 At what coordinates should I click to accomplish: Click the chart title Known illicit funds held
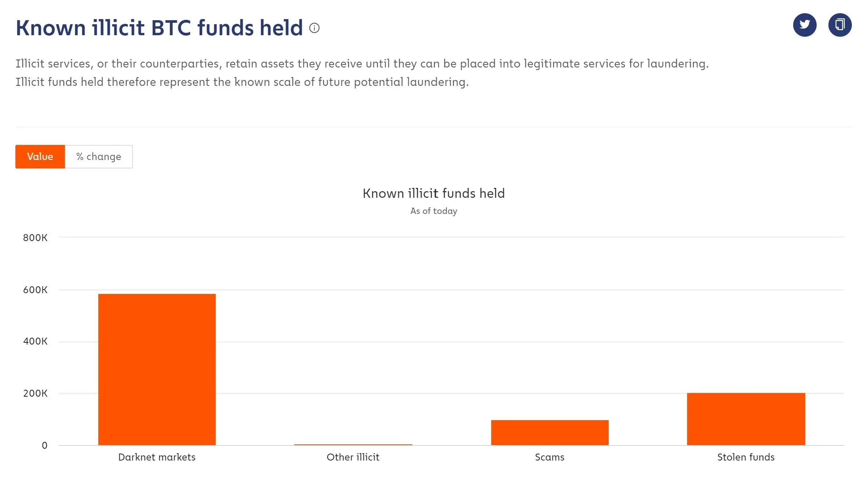(x=434, y=193)
